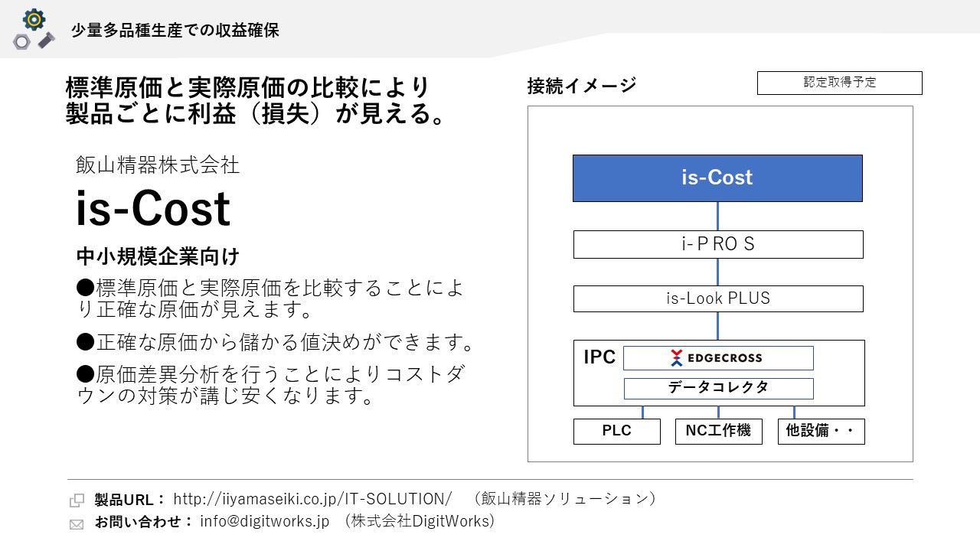Screen dimensions: 980x551
Task: Open the iiyamaseiki.co.jp IT-SOLUTION URL
Action: pyautogui.click(x=312, y=499)
